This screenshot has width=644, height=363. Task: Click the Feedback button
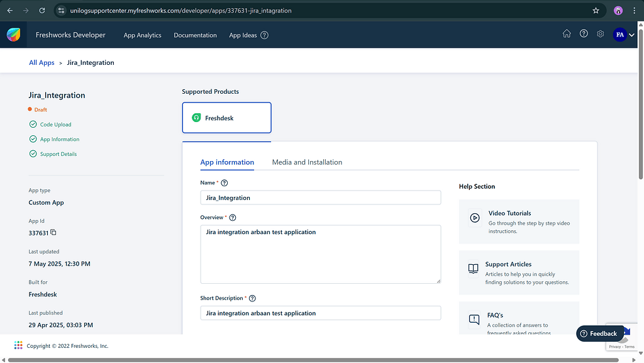coord(599,333)
